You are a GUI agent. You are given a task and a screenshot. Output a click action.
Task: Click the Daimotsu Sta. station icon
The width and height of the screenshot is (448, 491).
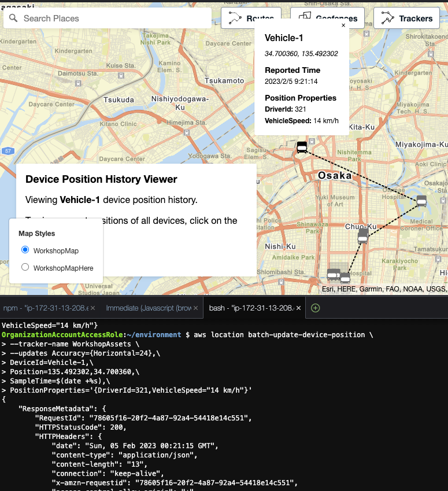(78, 83)
